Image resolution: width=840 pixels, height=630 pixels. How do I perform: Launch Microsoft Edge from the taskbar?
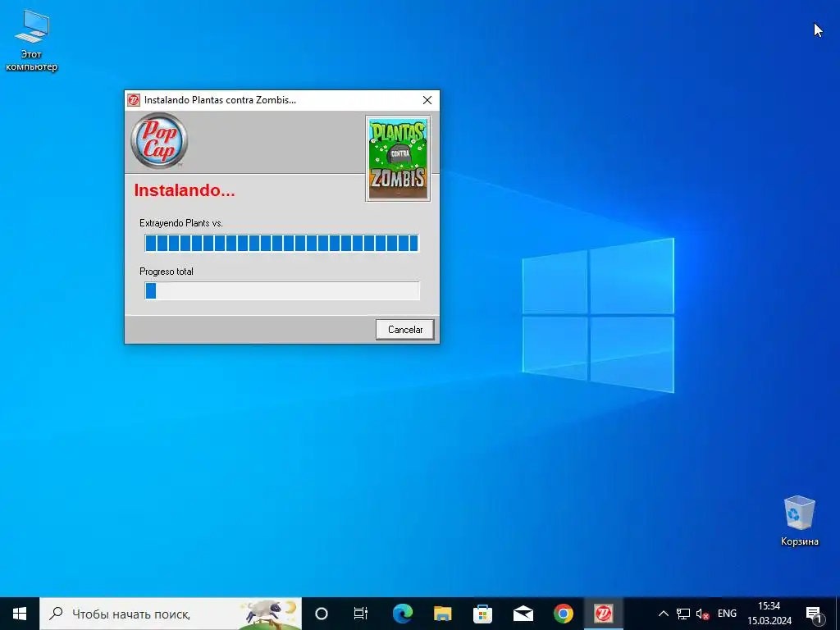[402, 614]
